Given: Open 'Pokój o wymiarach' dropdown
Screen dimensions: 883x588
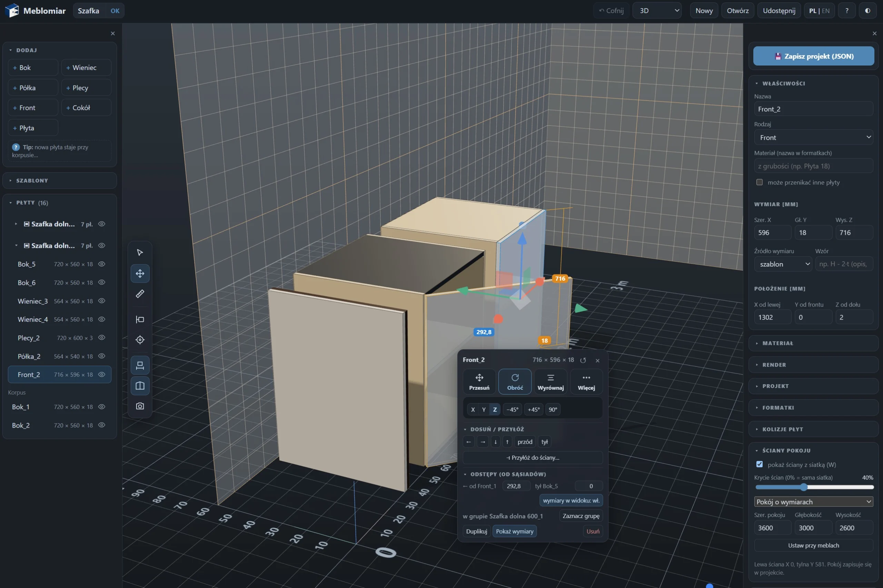Looking at the screenshot, I should tap(813, 502).
